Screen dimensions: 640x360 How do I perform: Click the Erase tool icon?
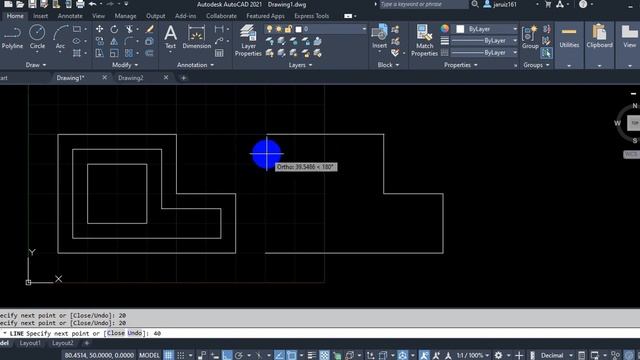coord(150,29)
